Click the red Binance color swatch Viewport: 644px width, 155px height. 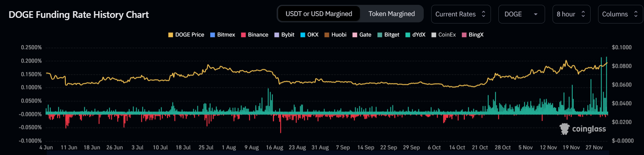243,35
